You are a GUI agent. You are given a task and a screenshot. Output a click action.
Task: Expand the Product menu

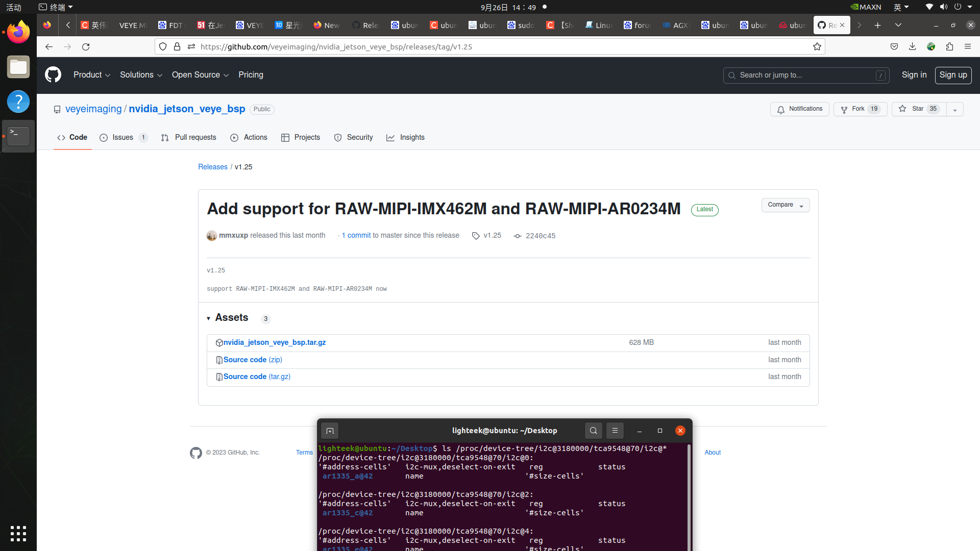(92, 74)
